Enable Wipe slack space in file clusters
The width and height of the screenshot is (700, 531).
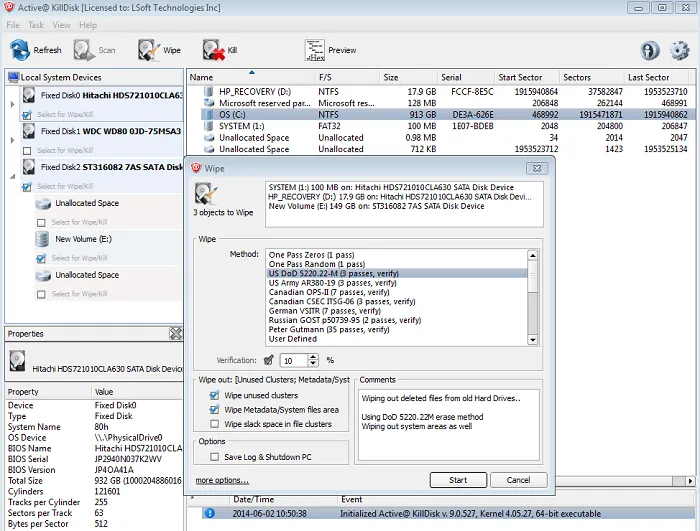pyautogui.click(x=215, y=424)
